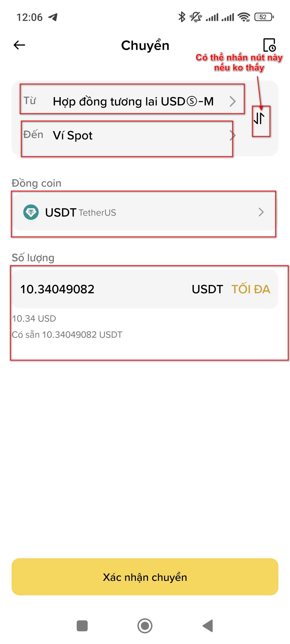Tap the USDT Tether coin logo
290x644 pixels.
[31, 212]
